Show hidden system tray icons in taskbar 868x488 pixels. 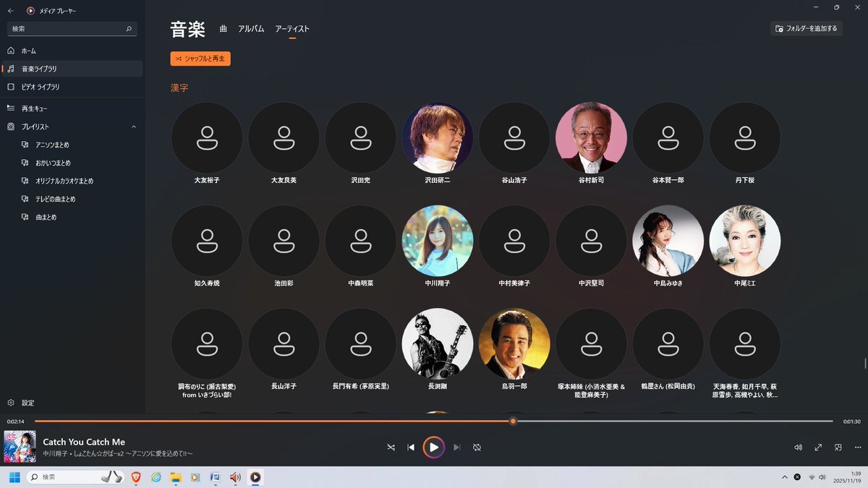pyautogui.click(x=785, y=477)
